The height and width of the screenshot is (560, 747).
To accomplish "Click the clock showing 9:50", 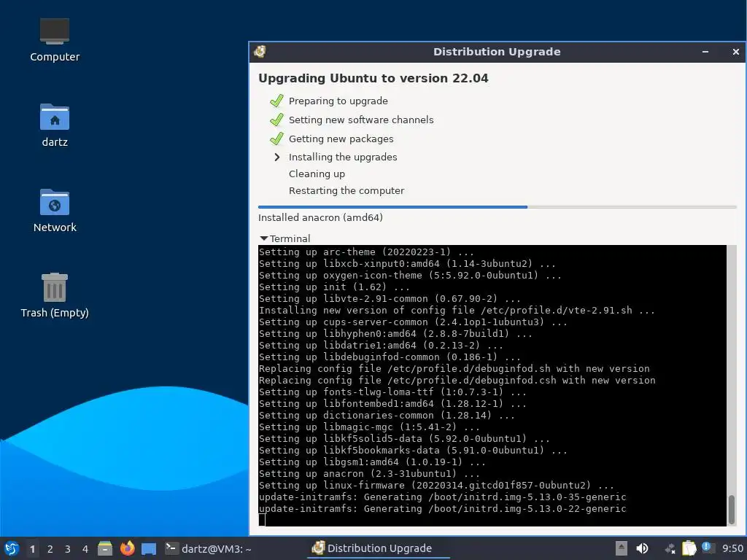I will click(732, 548).
